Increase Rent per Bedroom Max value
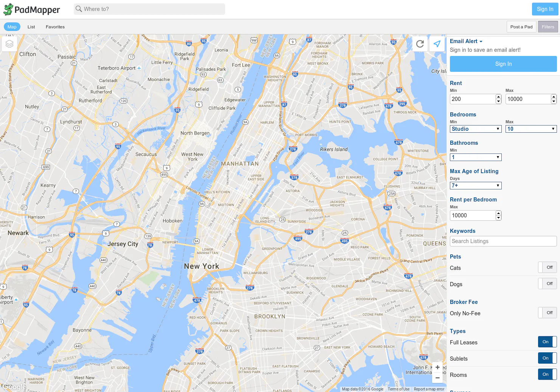This screenshot has height=392, width=560. click(498, 213)
